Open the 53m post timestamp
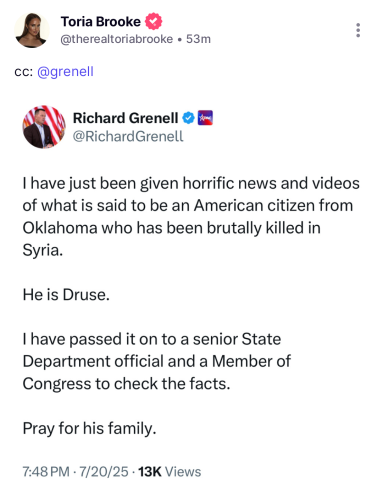 tap(198, 39)
